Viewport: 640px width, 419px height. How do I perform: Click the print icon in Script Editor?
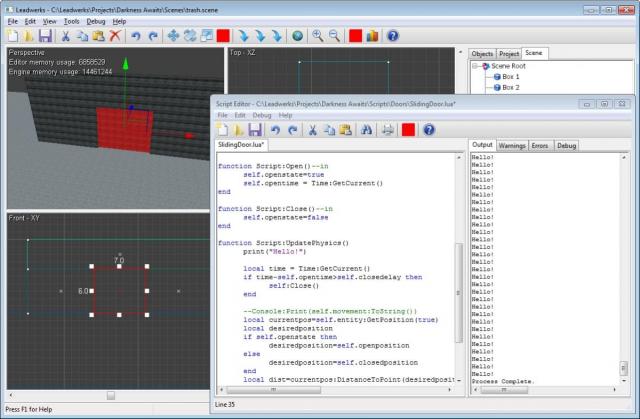click(x=386, y=129)
